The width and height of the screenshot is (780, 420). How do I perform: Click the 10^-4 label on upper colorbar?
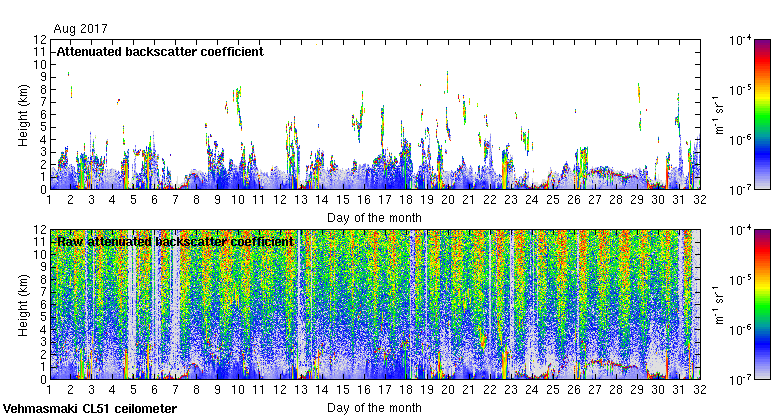click(740, 40)
